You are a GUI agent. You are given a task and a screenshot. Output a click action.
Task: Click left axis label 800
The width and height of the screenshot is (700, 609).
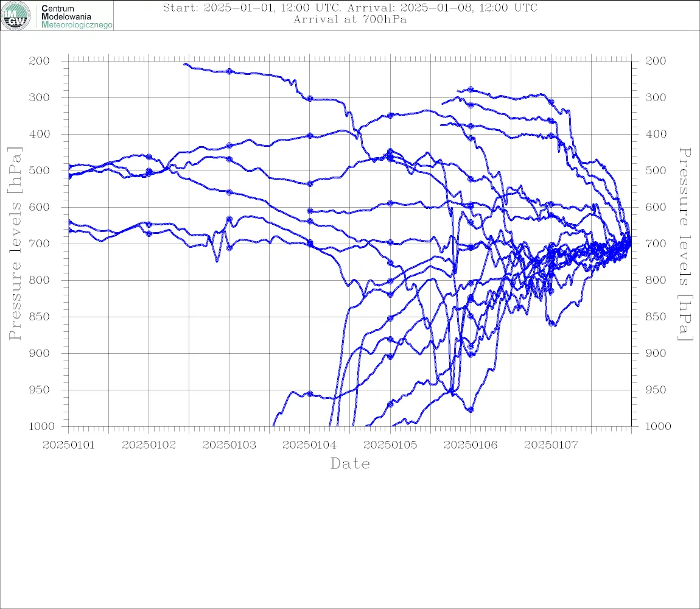[40, 280]
